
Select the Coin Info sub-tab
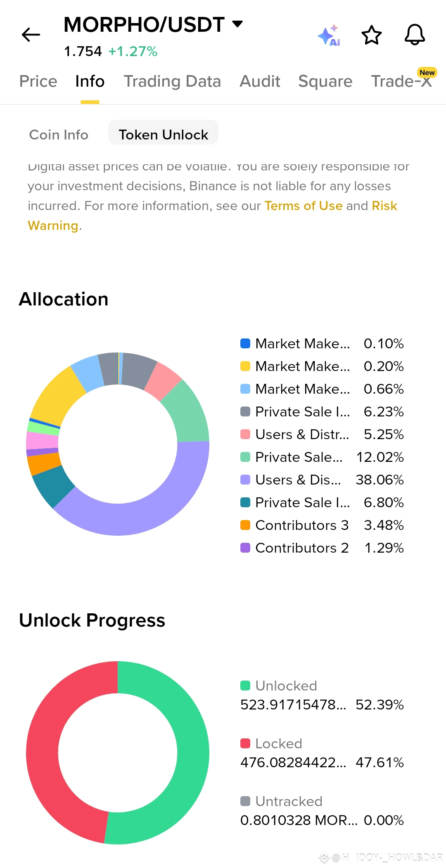click(59, 135)
